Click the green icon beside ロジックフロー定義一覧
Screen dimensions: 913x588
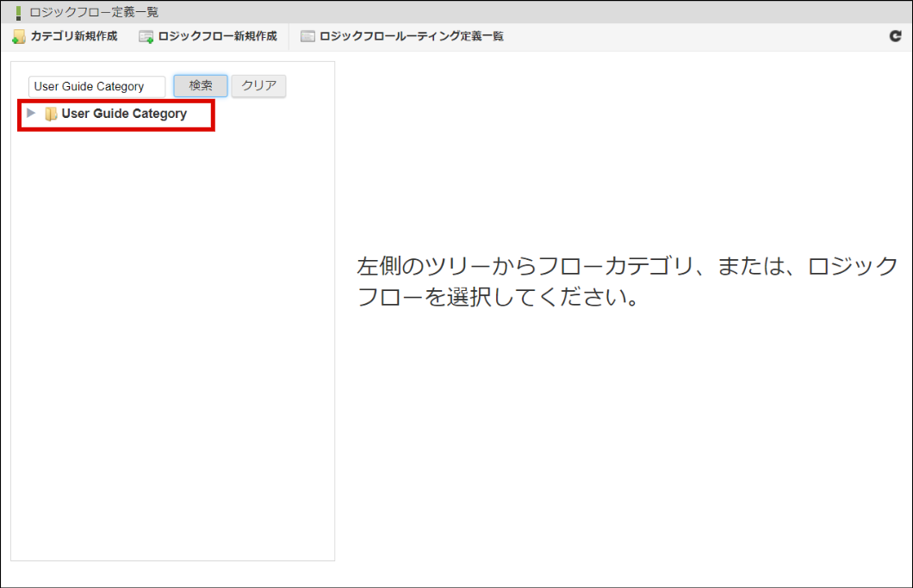point(18,12)
